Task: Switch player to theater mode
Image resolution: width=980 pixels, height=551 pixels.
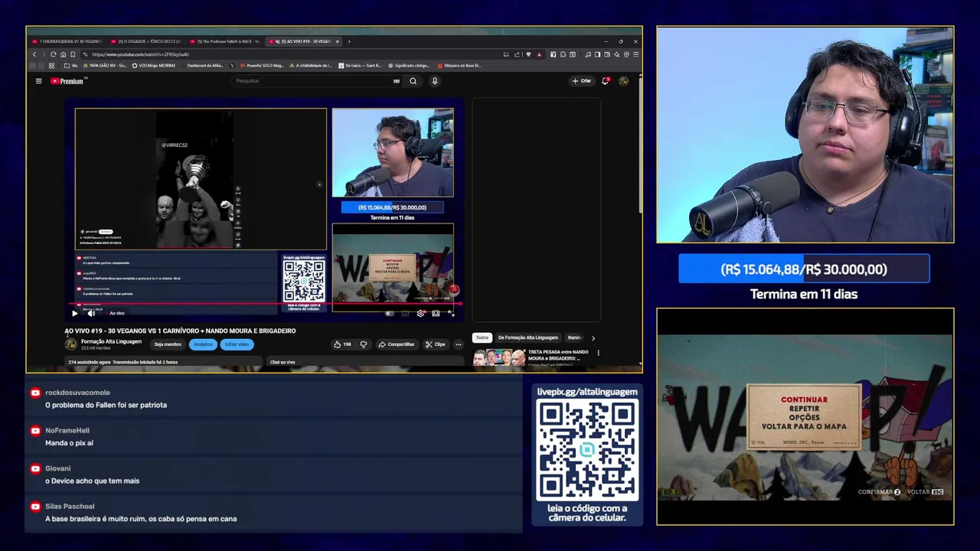Action: (436, 313)
